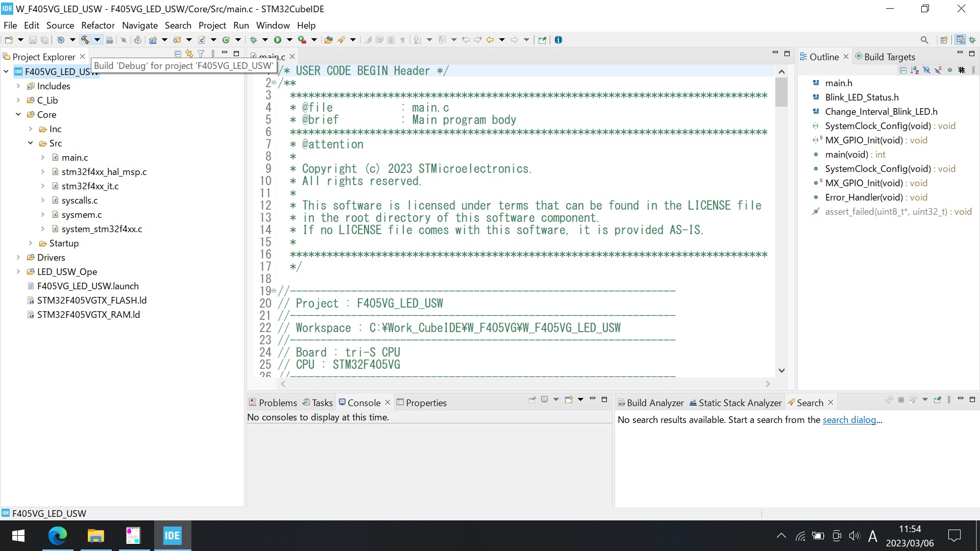Click the Build Debug hammer icon

tap(85, 40)
